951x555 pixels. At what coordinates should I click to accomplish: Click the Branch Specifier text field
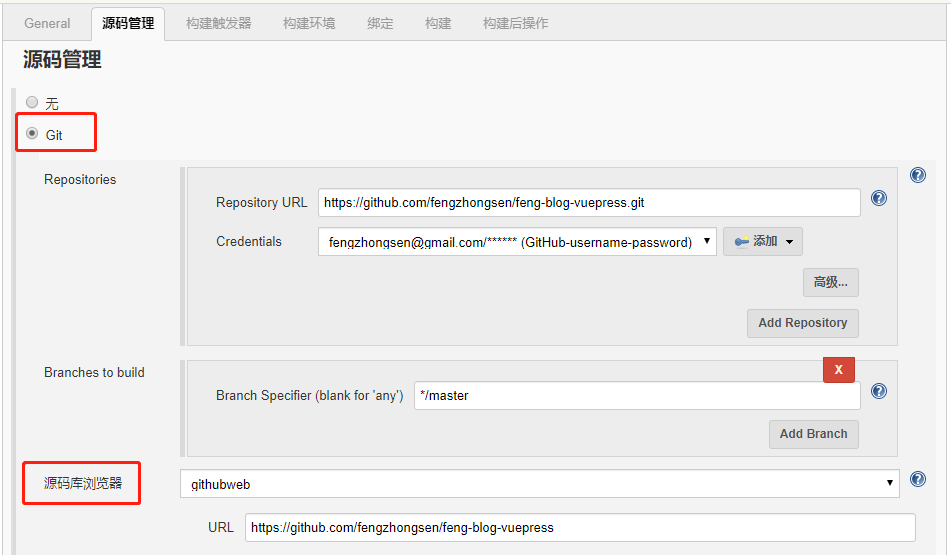tap(636, 396)
